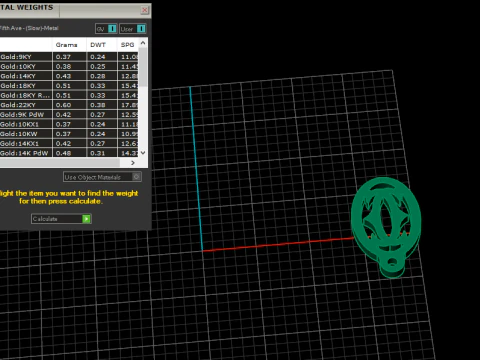Screen dimensions: 480x360
Task: Click the table scroll down arrow
Action: [x=143, y=153]
